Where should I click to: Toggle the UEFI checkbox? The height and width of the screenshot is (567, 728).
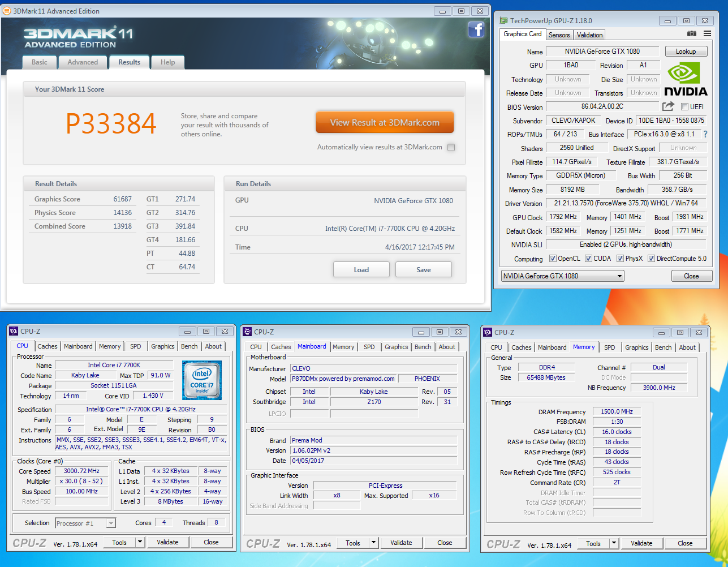pos(684,107)
